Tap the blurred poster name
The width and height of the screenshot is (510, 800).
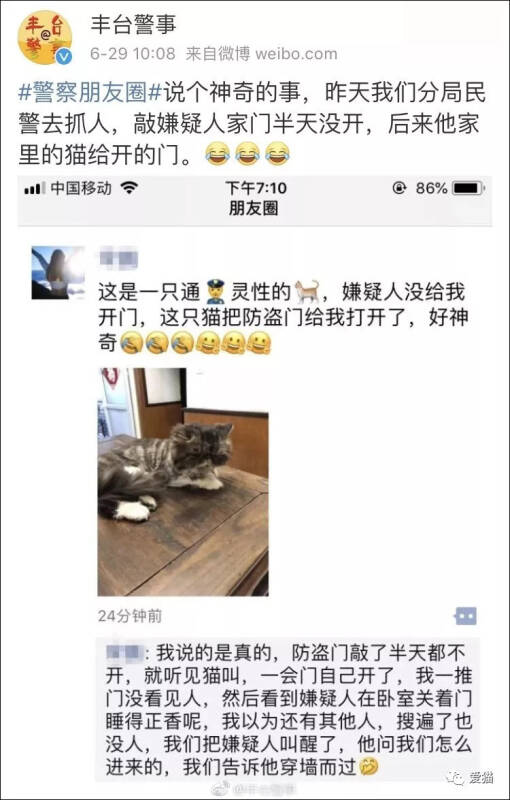click(119, 258)
